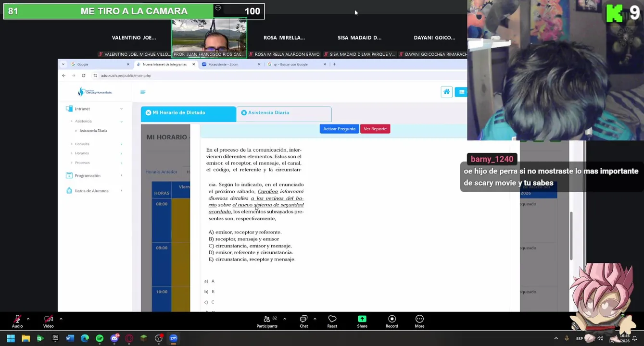Click the Activar Pregunta button
This screenshot has width=644, height=346.
(339, 129)
